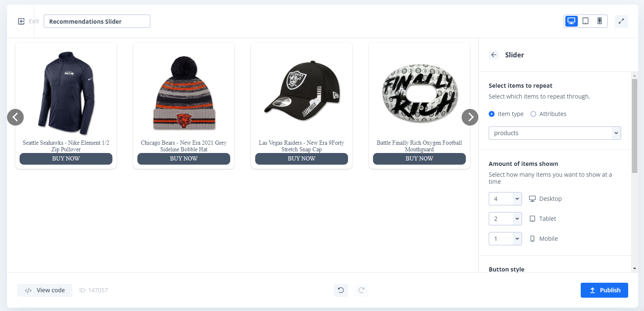Advance slider with next arrow

pos(470,117)
